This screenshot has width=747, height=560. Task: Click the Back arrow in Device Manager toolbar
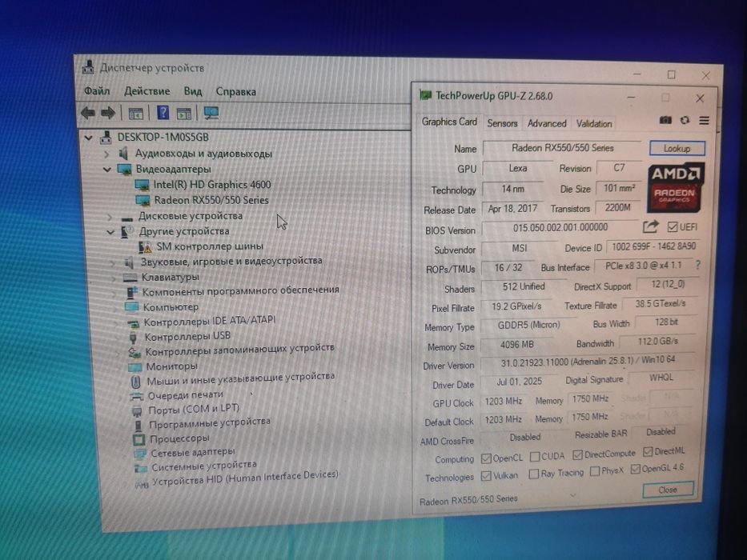tap(87, 113)
